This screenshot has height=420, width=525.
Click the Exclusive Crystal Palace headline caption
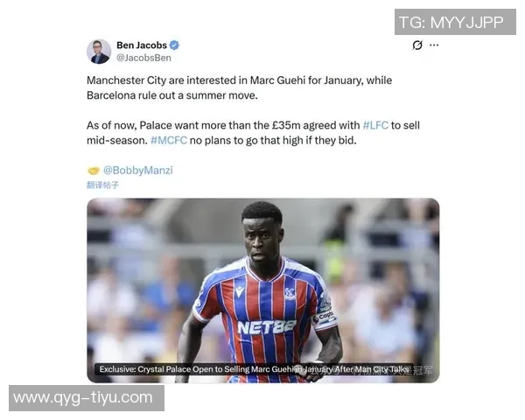tap(254, 369)
